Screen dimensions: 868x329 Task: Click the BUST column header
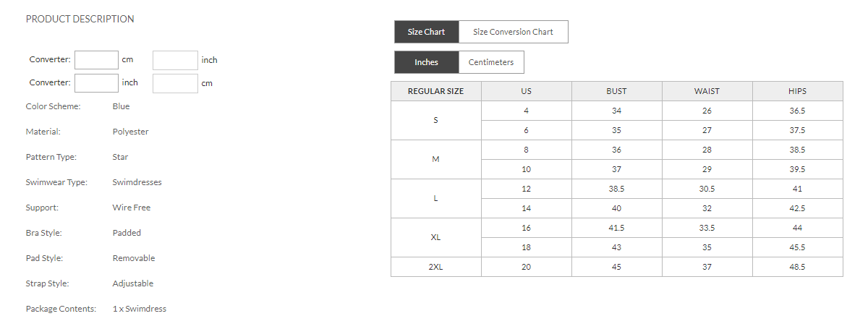616,91
